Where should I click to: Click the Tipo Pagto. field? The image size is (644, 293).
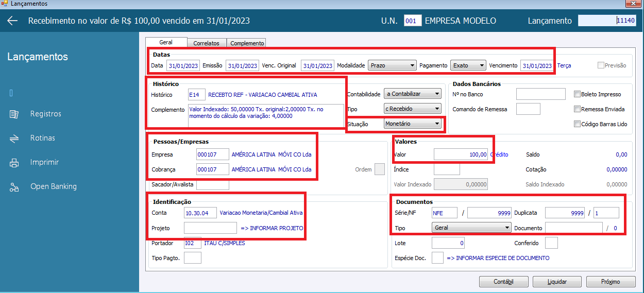tap(192, 257)
